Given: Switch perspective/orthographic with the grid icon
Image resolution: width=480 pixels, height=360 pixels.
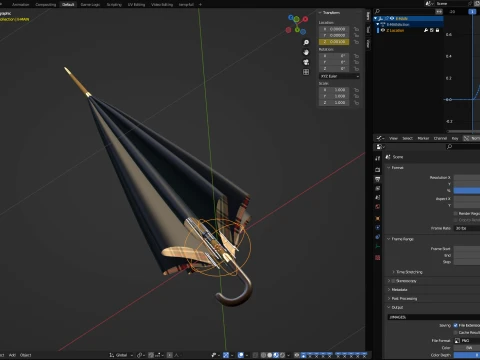Looking at the screenshot, I should coord(306,72).
